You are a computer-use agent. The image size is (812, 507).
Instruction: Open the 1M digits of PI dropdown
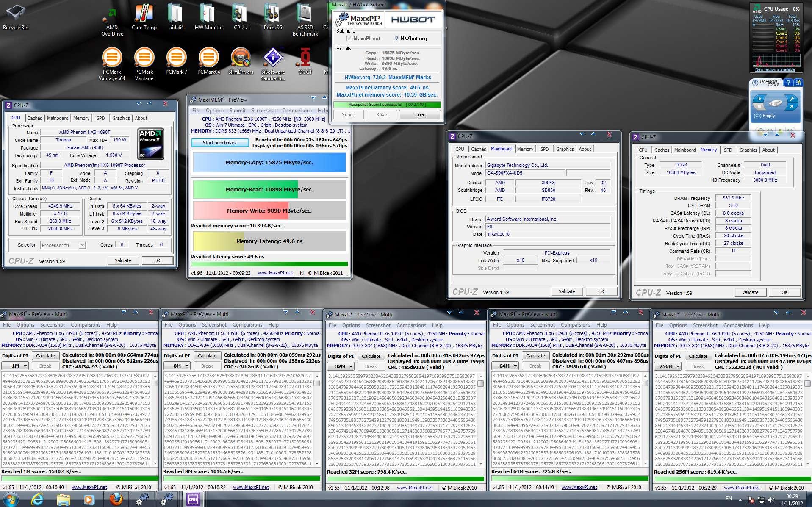(x=15, y=366)
